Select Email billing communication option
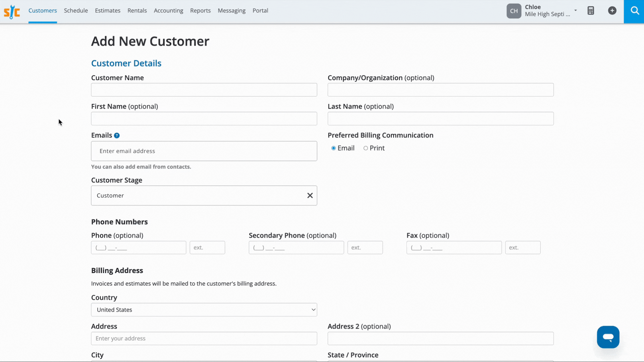Image resolution: width=644 pixels, height=362 pixels. click(x=333, y=148)
